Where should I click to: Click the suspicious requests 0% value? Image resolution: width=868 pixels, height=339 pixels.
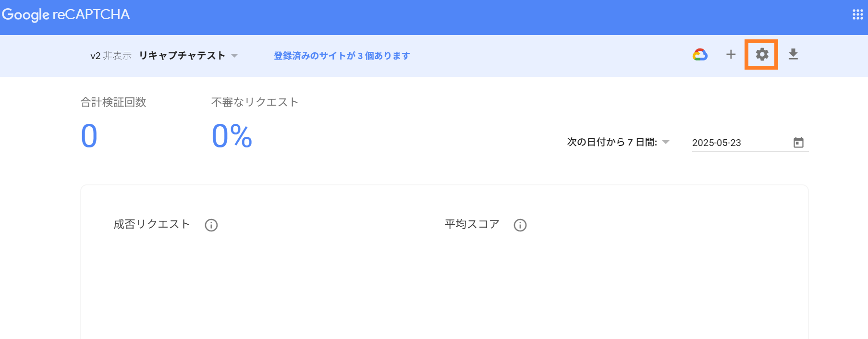pyautogui.click(x=232, y=136)
